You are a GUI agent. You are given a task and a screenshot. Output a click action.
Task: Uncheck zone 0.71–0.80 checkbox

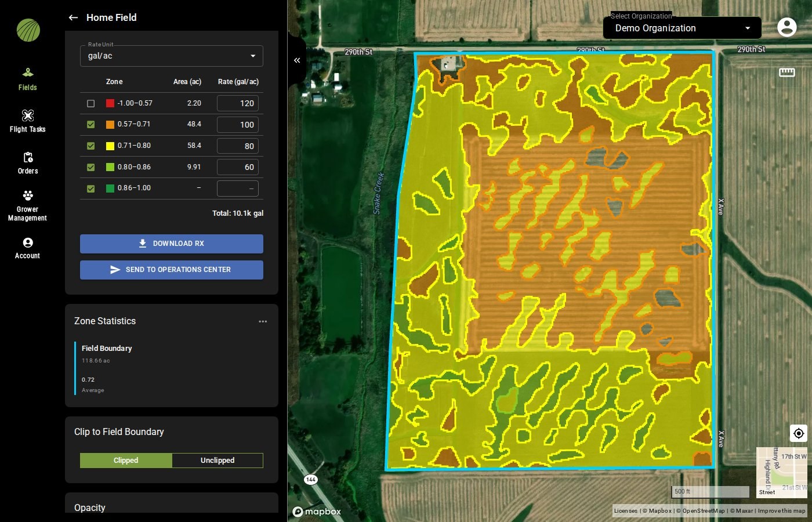click(x=90, y=146)
